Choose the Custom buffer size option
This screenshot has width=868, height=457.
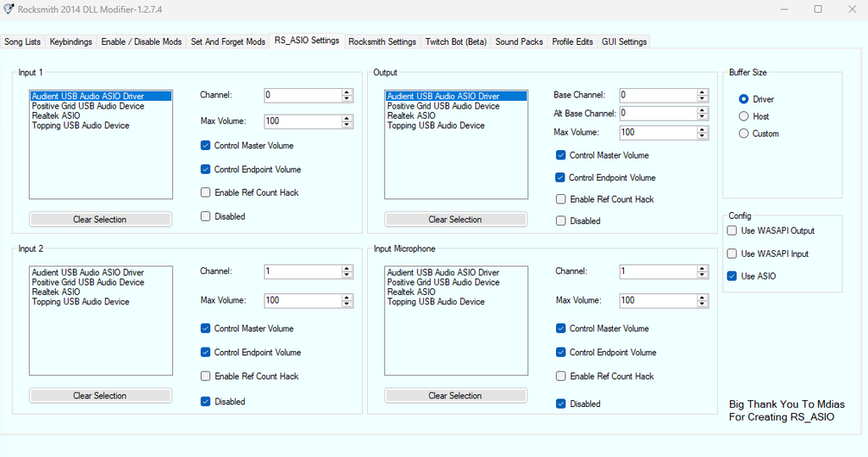click(x=743, y=134)
